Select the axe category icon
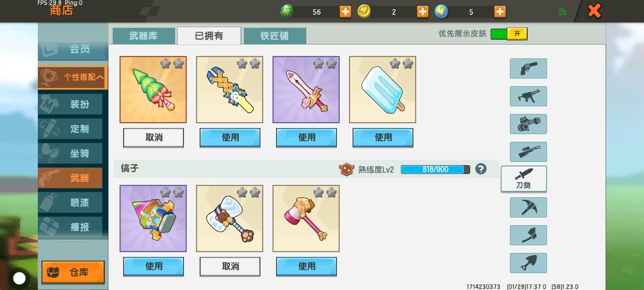Image resolution: width=644 pixels, height=290 pixels. tap(528, 235)
